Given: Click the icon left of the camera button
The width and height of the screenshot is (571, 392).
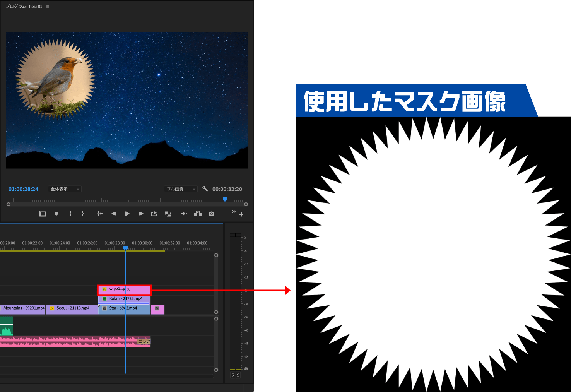Looking at the screenshot, I should (x=198, y=214).
